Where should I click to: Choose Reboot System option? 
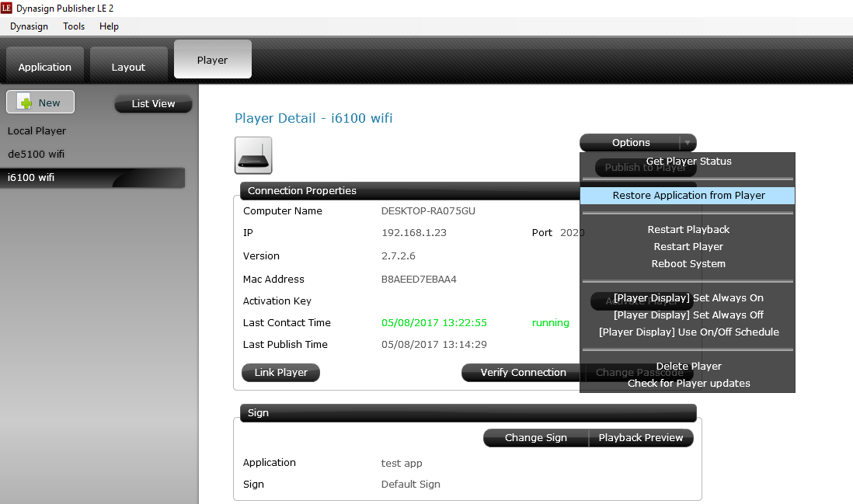coord(688,264)
